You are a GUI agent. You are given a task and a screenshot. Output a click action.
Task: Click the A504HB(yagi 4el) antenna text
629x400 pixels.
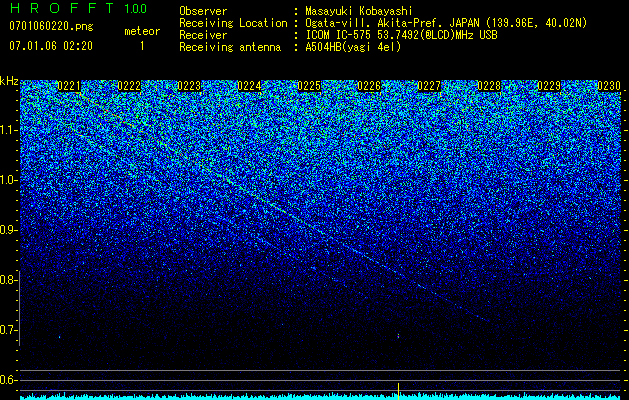353,47
